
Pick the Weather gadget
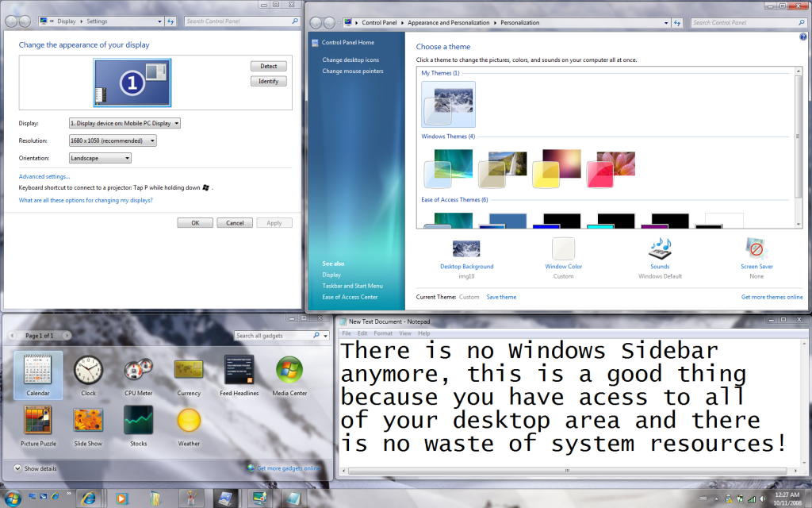189,425
